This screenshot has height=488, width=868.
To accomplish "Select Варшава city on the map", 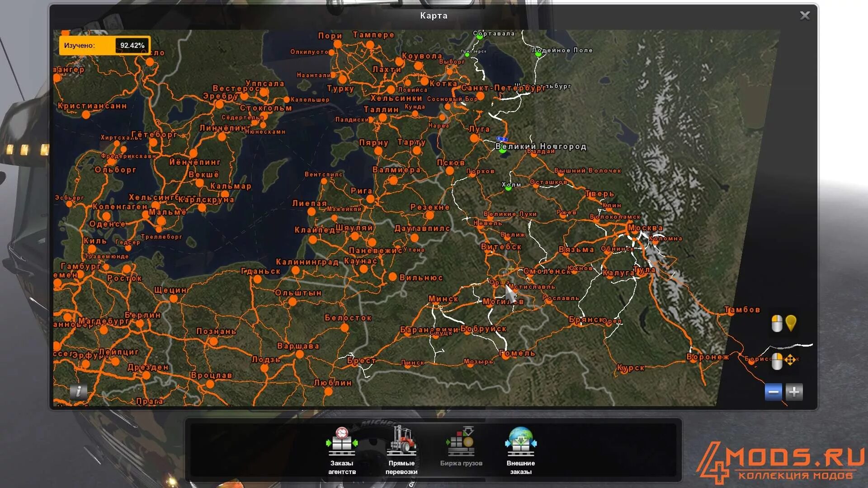I will point(299,354).
